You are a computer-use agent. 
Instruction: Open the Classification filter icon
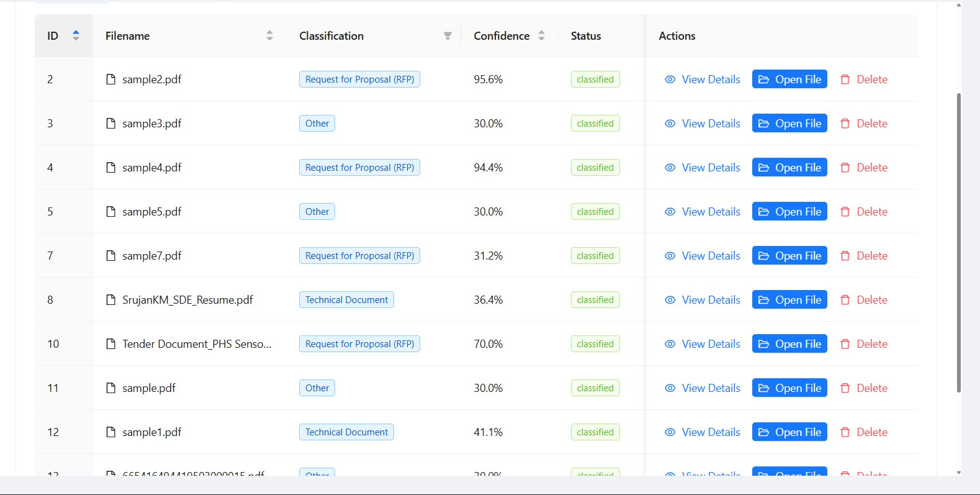[x=447, y=35]
